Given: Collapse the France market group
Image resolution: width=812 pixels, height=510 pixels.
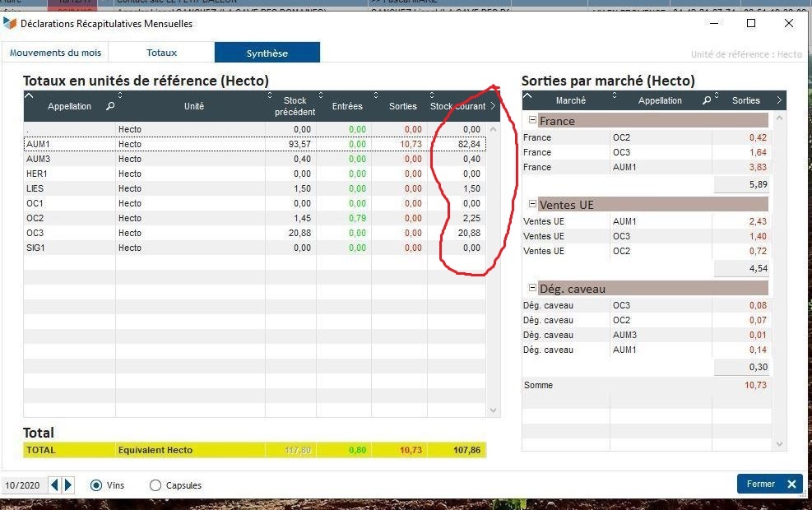Looking at the screenshot, I should point(532,121).
